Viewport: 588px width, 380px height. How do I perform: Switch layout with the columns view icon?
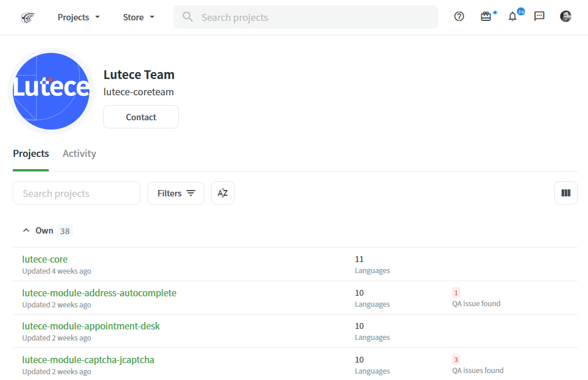pos(566,193)
